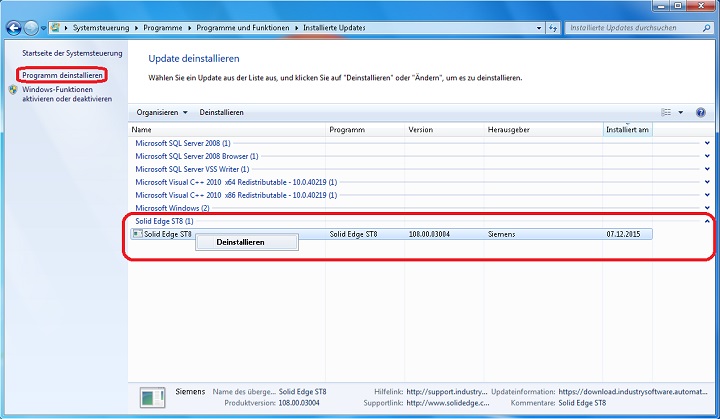Viewport: 720px width, 419px height.
Task: Select Visual C++ 2010 x64 Redistributable group
Action: (x=236, y=182)
